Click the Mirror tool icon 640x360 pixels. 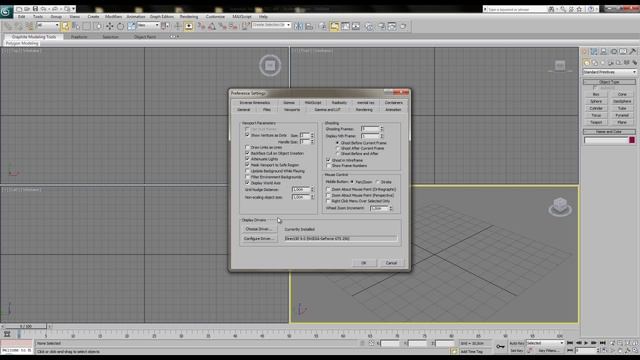298,26
